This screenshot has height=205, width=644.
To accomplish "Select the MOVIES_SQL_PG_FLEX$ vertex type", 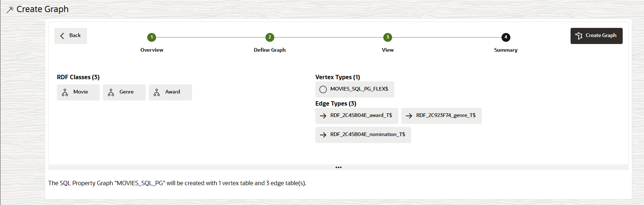I will coord(355,89).
